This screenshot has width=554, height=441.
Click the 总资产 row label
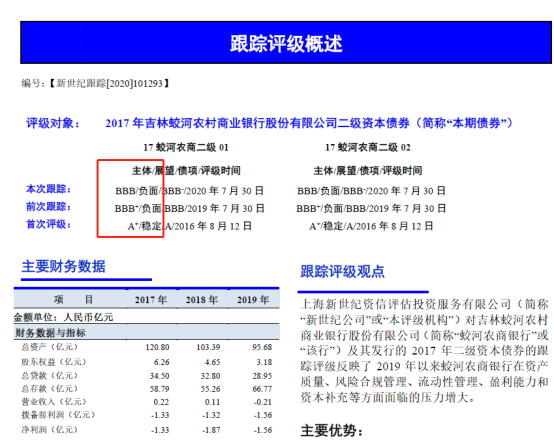coord(49,347)
